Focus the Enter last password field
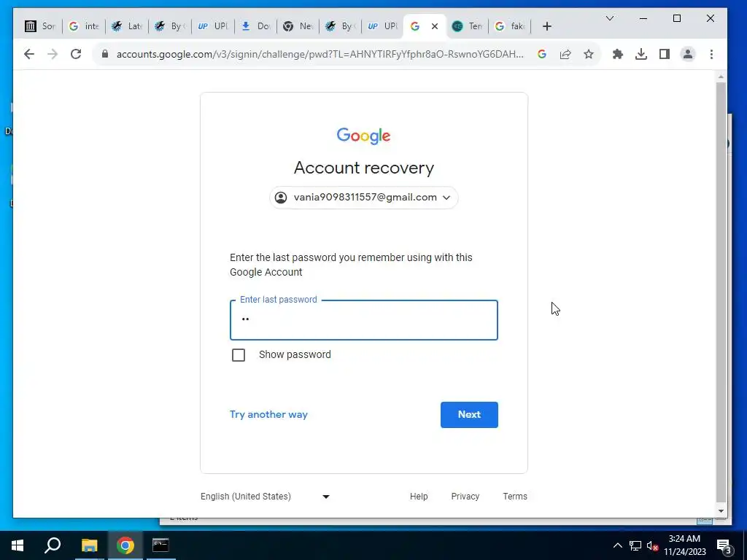Image resolution: width=747 pixels, height=560 pixels. (363, 319)
